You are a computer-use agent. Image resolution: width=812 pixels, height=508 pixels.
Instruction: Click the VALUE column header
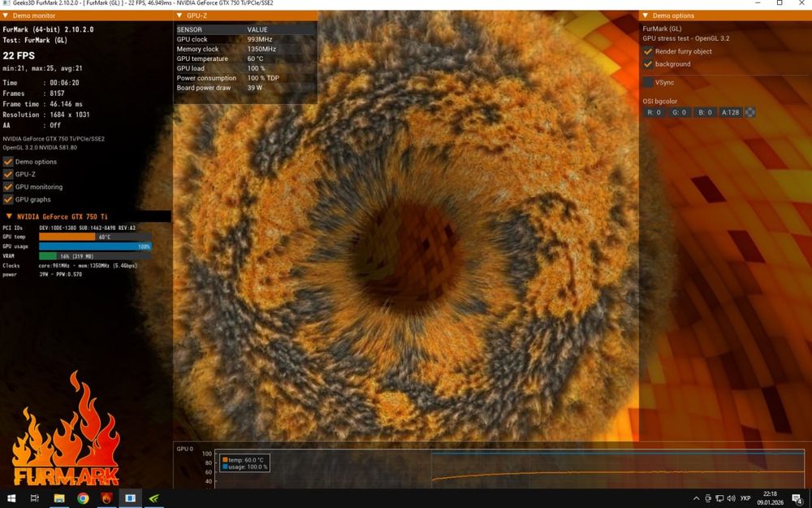(x=257, y=29)
